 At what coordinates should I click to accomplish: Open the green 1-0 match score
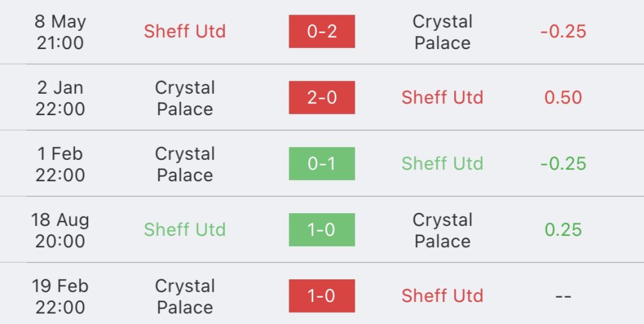321,230
